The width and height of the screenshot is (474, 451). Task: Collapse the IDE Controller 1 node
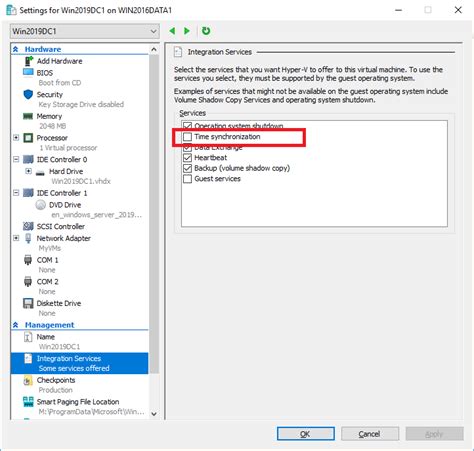[x=16, y=193]
